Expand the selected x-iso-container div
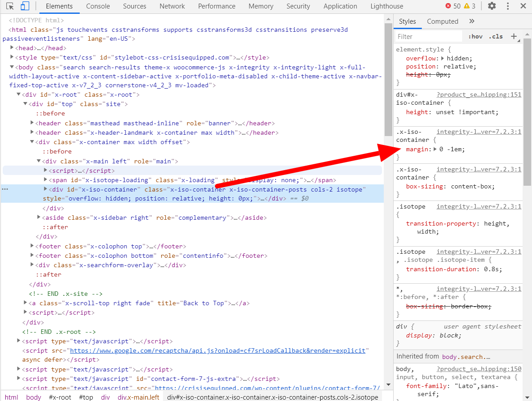Screen dimensions: 532x401 point(46,189)
